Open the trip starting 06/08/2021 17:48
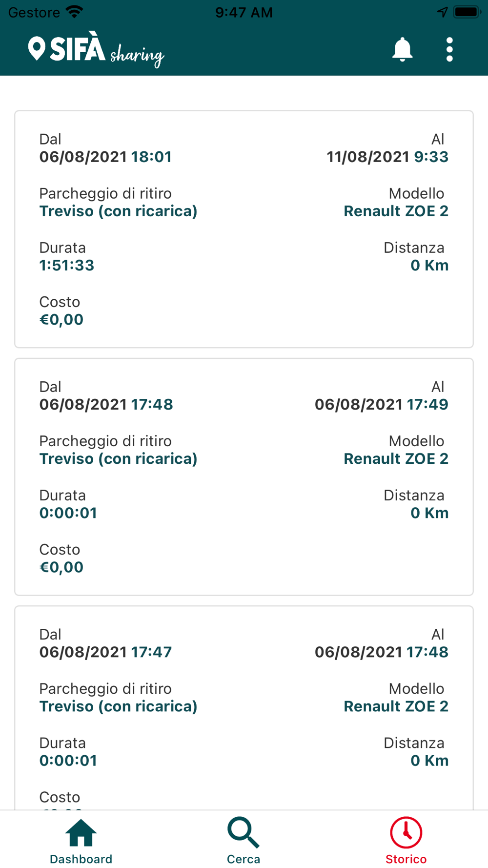The height and width of the screenshot is (868, 488). coord(244,477)
